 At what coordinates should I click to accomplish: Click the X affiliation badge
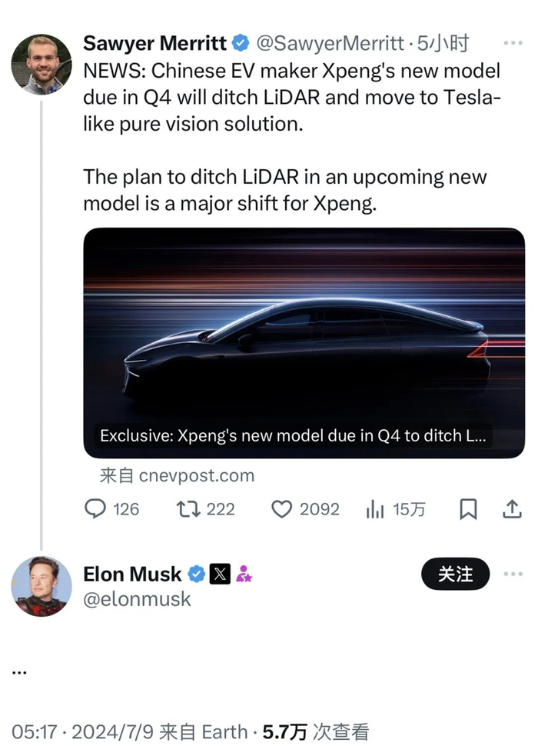click(221, 574)
